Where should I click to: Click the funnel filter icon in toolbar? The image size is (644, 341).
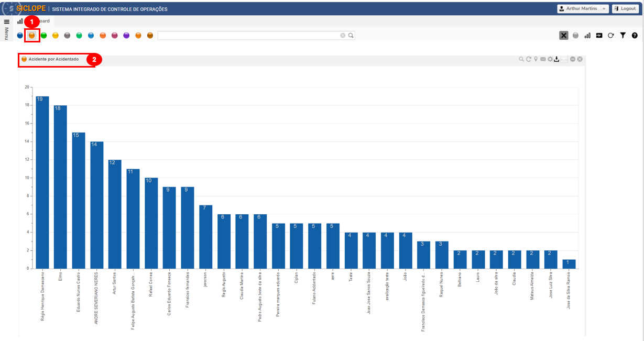[x=623, y=36]
